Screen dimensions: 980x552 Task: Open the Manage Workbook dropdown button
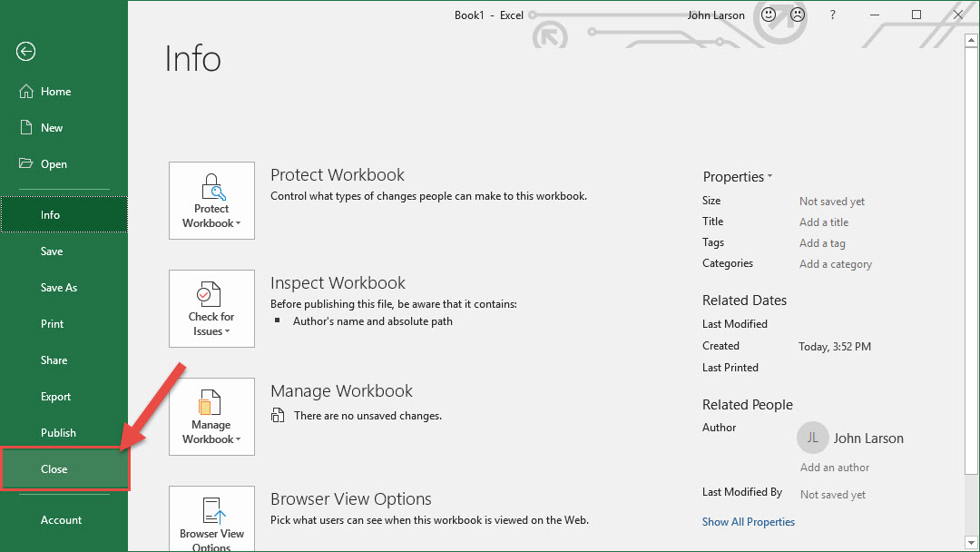pyautogui.click(x=211, y=417)
